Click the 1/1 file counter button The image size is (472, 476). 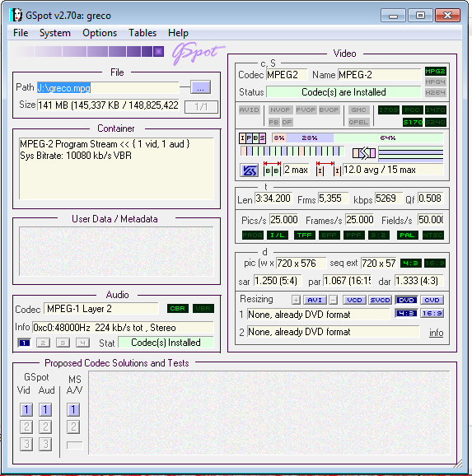201,106
